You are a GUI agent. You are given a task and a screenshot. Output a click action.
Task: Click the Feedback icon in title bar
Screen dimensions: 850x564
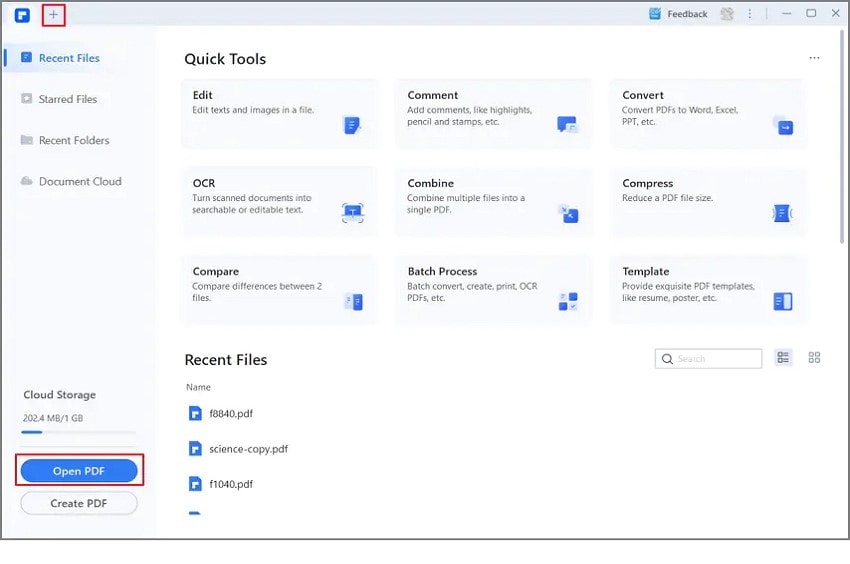coord(655,14)
